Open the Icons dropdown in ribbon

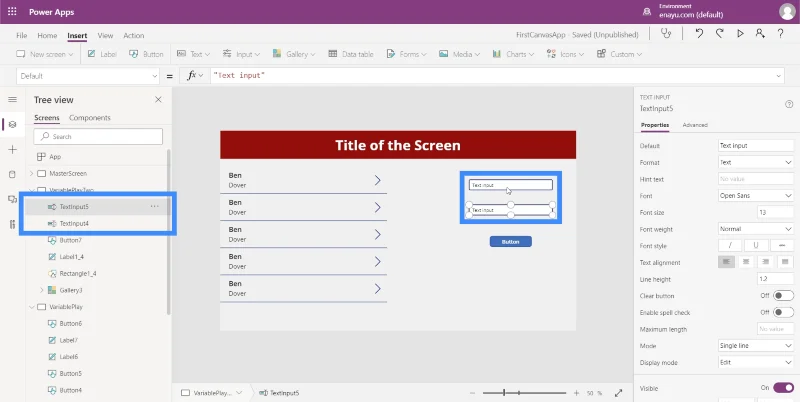[565, 54]
